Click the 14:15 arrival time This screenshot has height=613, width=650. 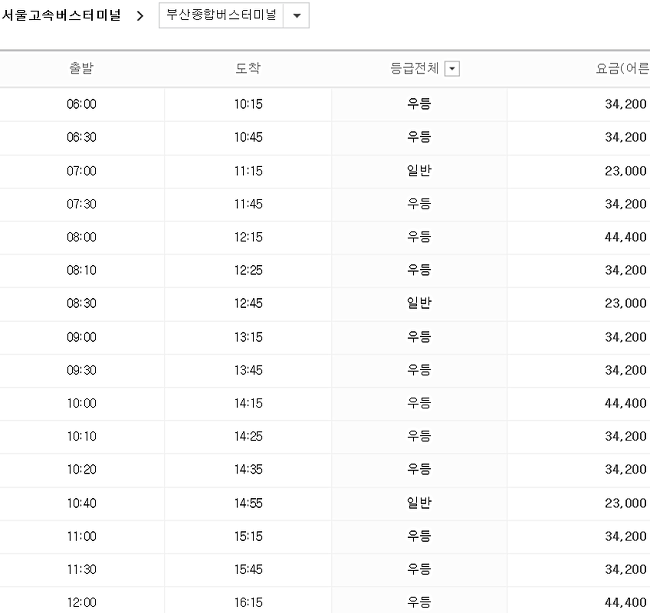248,403
